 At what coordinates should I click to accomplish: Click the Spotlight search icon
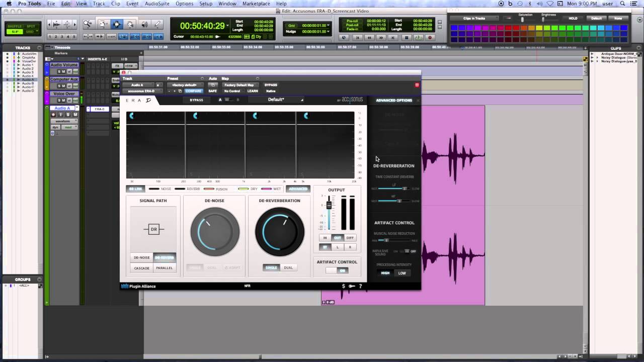623,4
